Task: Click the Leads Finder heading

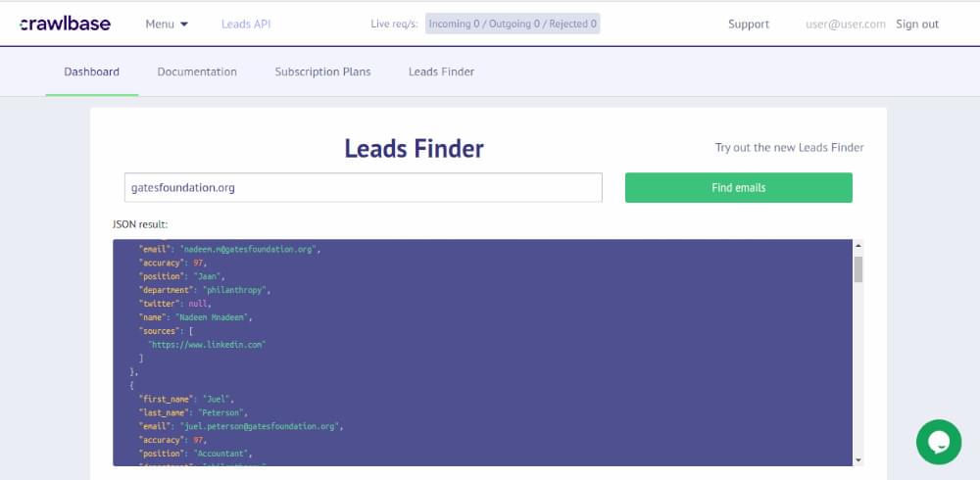Action: [414, 149]
